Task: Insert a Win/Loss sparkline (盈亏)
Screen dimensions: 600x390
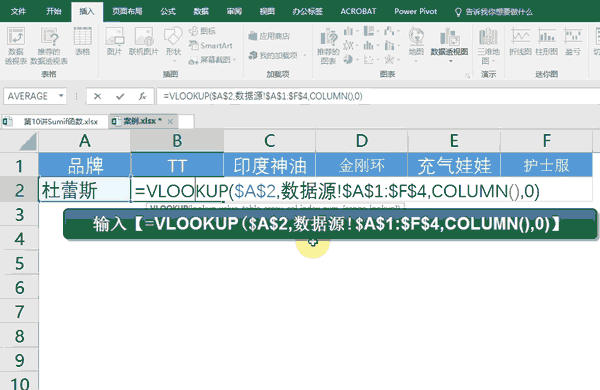Action: tap(573, 41)
